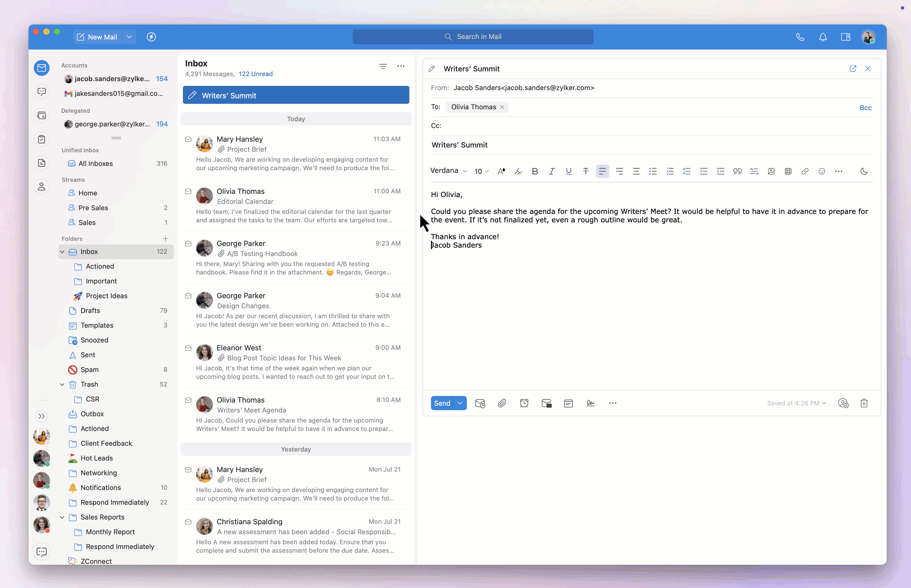Click the attach file paperclip icon
Screen dimensions: 911x588
tap(502, 403)
